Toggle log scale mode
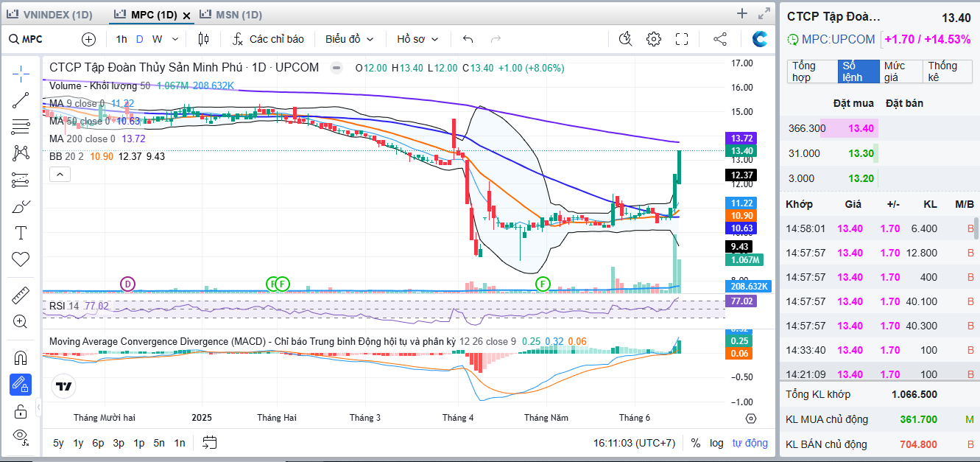980x462 pixels. tap(716, 443)
